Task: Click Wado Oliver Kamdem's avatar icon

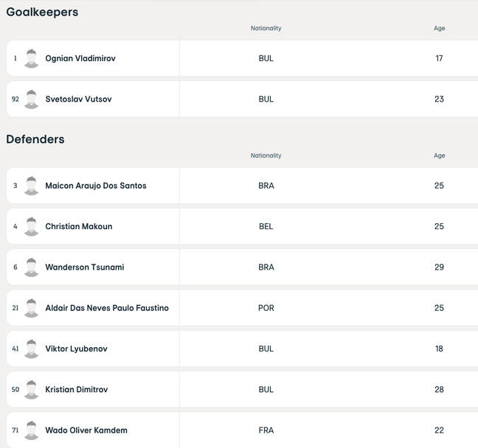Action: pyautogui.click(x=31, y=430)
